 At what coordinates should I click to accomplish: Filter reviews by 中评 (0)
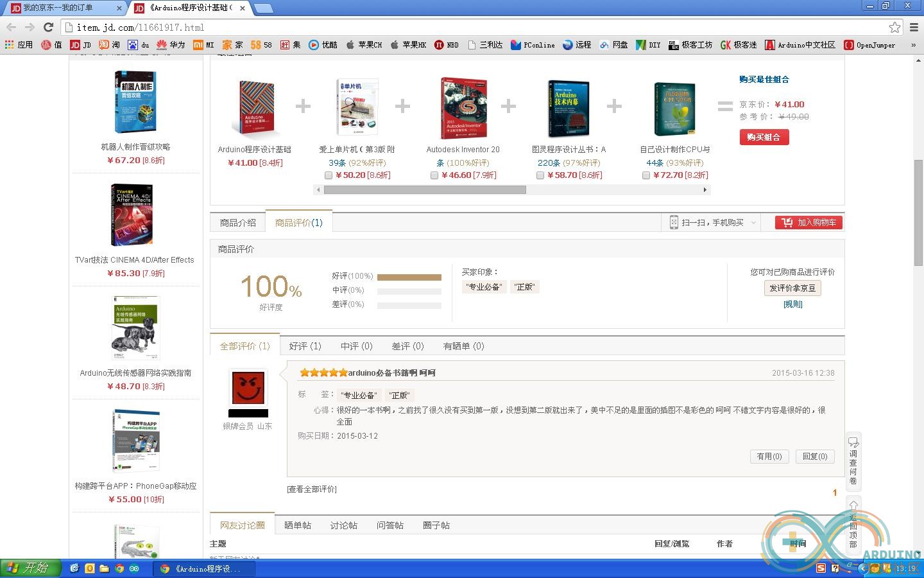pyautogui.click(x=356, y=346)
